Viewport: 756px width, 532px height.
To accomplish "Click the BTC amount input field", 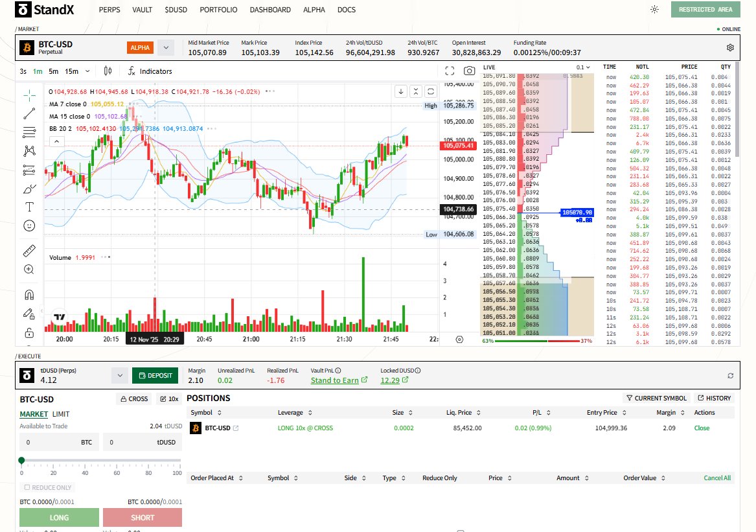I will (x=60, y=442).
